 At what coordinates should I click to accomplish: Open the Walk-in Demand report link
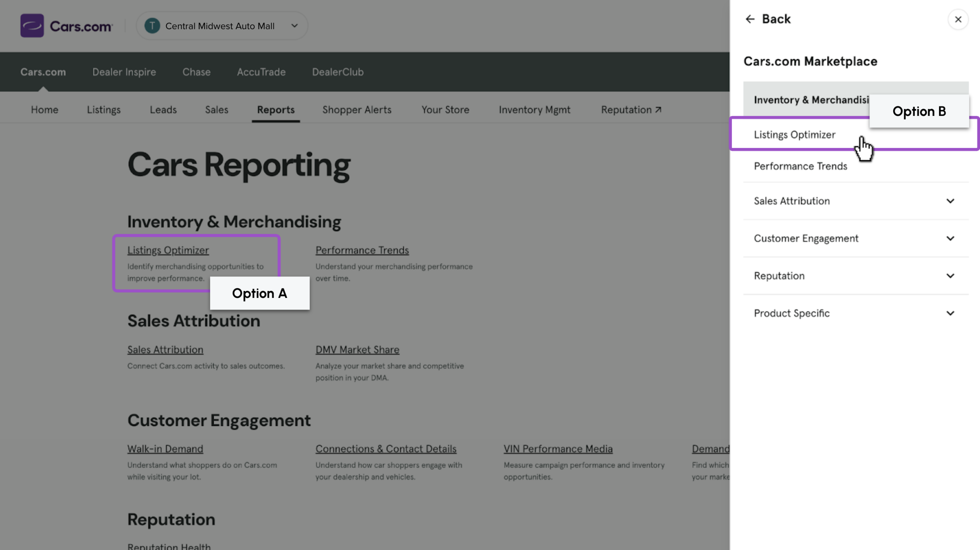(165, 449)
